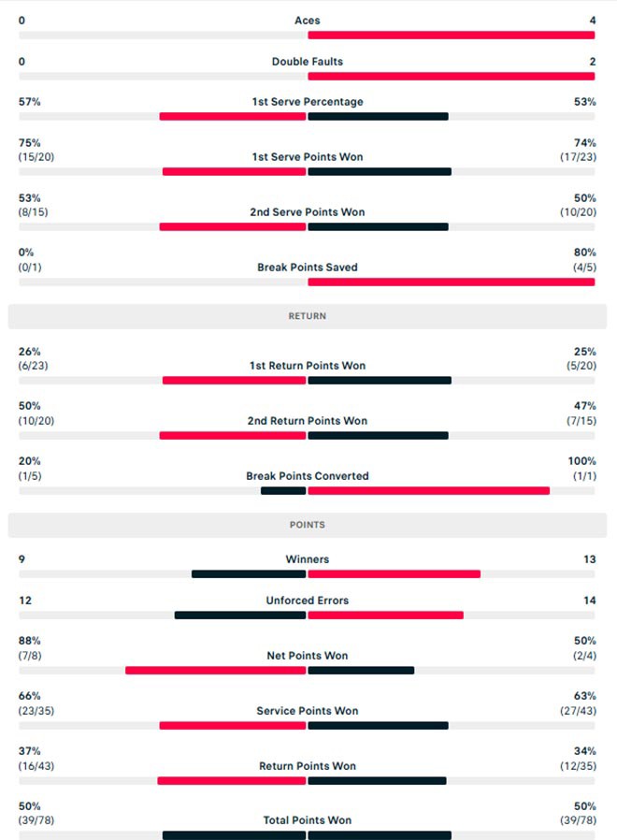
Task: Select the 1st Return Points Won label
Action: pos(308,366)
